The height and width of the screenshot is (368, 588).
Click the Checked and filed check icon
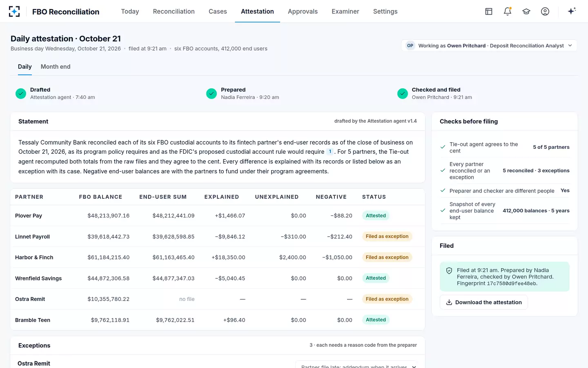tap(403, 94)
